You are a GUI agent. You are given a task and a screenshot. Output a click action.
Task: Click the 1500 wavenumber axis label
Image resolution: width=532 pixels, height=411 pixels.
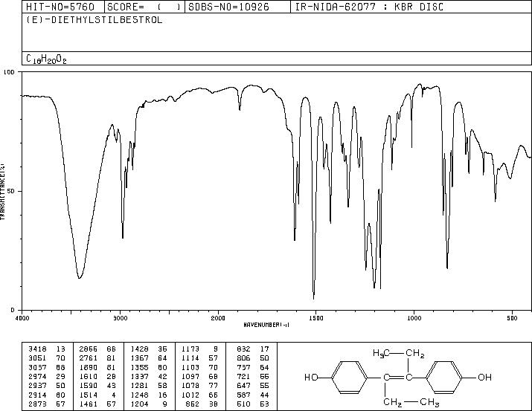[x=316, y=318]
